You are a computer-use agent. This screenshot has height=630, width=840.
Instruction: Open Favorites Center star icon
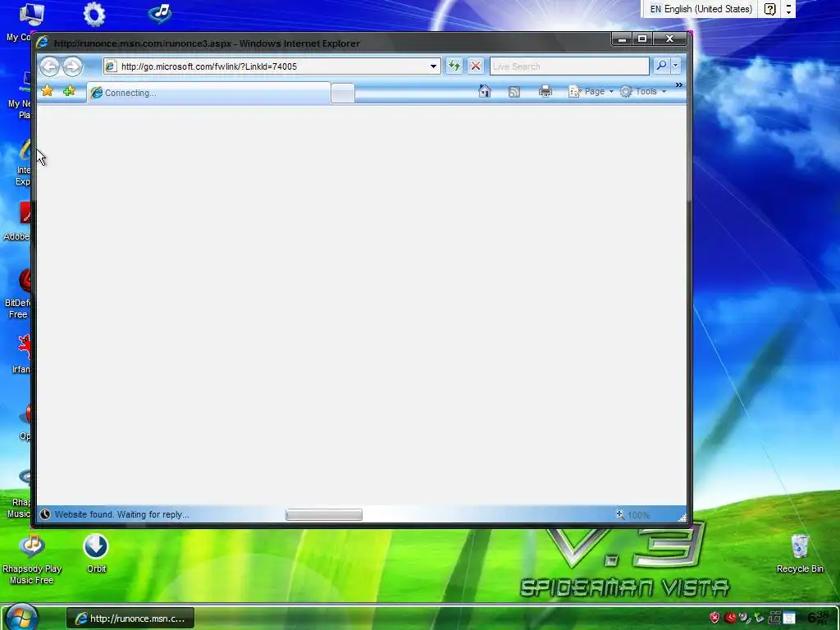47,91
